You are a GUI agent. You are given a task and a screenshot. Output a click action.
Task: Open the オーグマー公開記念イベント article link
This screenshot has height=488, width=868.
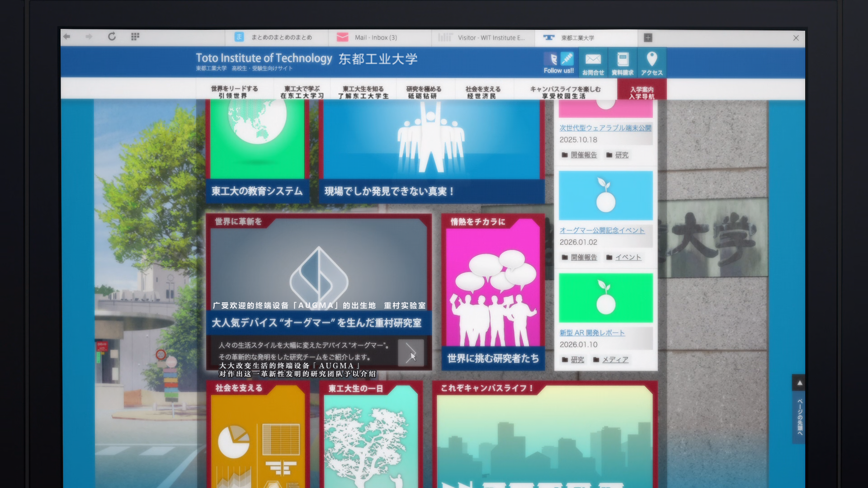point(603,230)
